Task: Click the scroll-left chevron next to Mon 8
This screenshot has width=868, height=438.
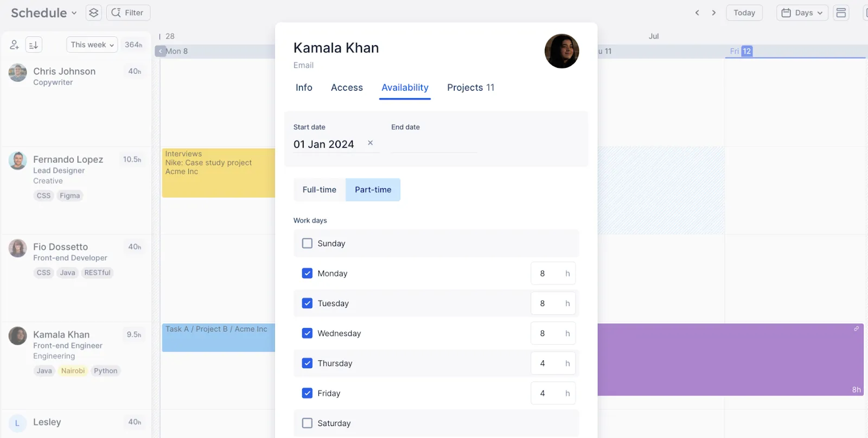Action: 161,51
